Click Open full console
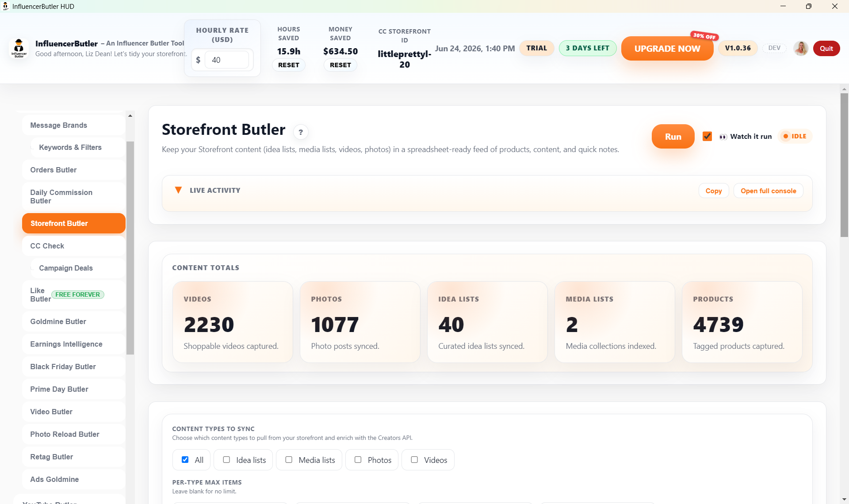Image resolution: width=849 pixels, height=504 pixels. click(768, 191)
